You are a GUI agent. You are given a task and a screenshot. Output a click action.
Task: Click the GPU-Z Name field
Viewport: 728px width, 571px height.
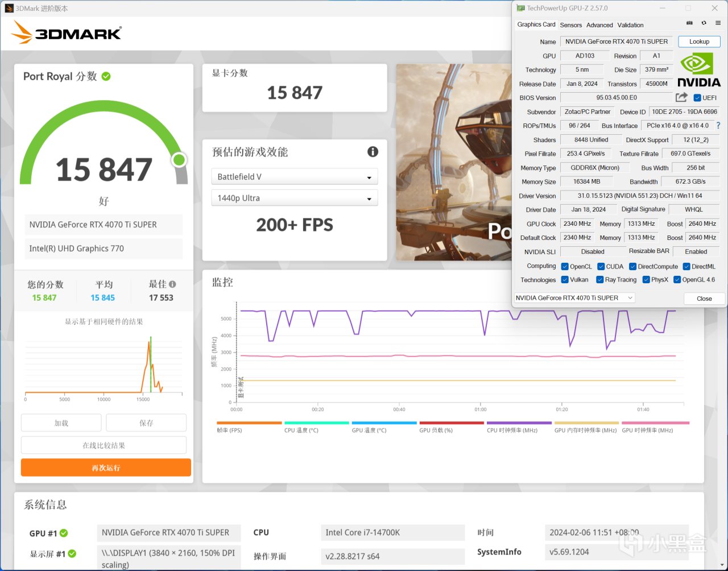[x=617, y=42]
